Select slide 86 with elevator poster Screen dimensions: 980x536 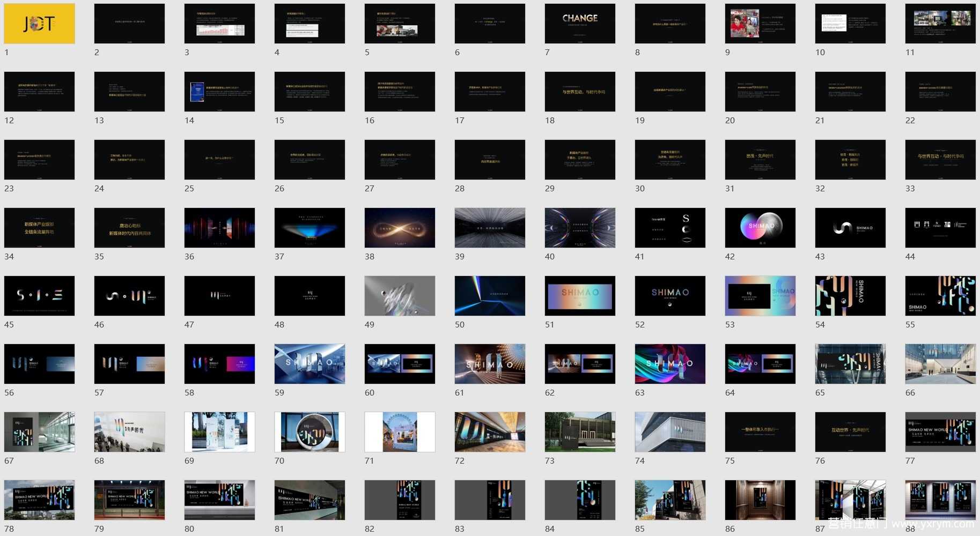pyautogui.click(x=760, y=500)
